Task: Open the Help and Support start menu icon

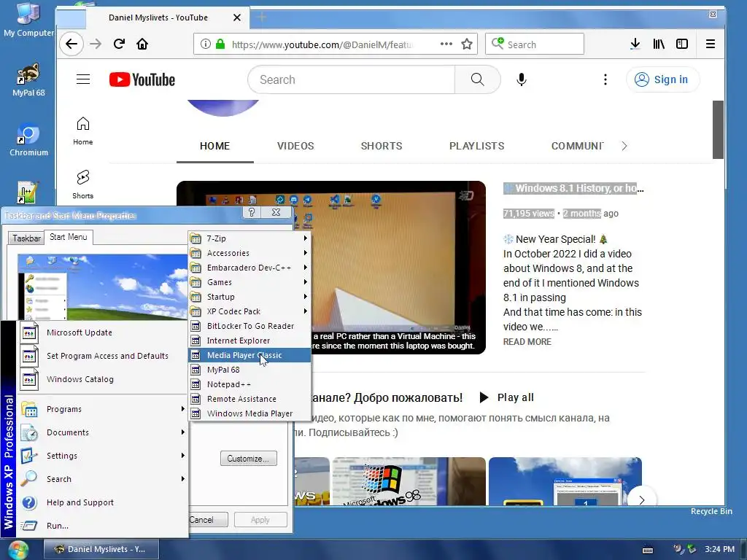Action: pos(29,502)
